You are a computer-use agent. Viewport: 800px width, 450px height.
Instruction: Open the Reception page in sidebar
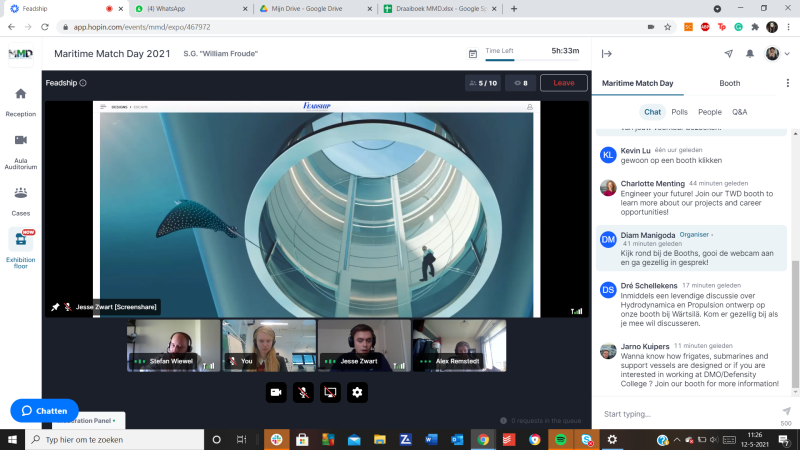click(20, 102)
